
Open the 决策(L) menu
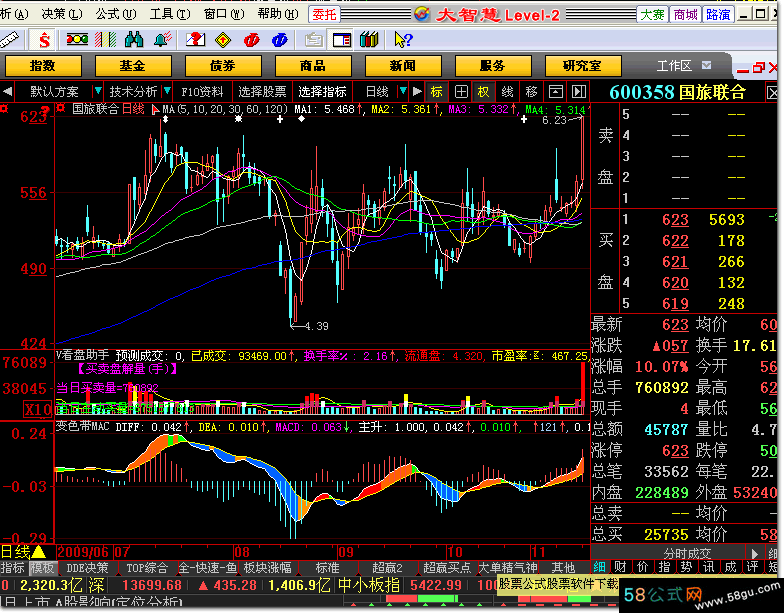62,14
